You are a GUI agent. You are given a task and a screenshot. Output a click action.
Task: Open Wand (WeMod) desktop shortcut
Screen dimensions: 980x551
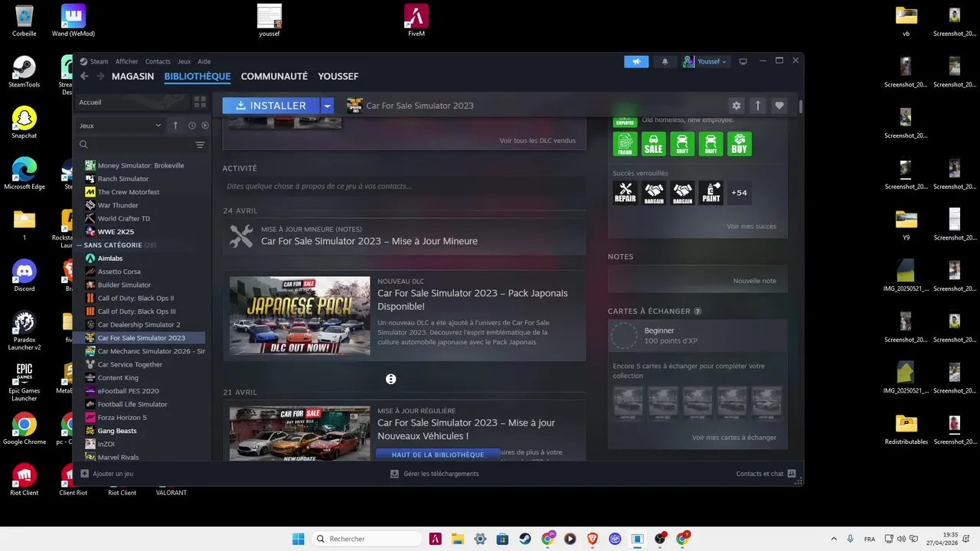point(73,21)
